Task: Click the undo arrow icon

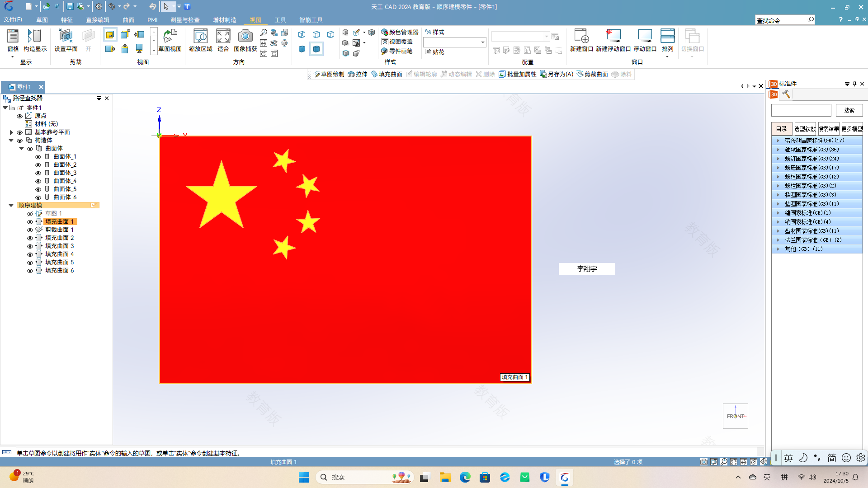Action: 112,6
